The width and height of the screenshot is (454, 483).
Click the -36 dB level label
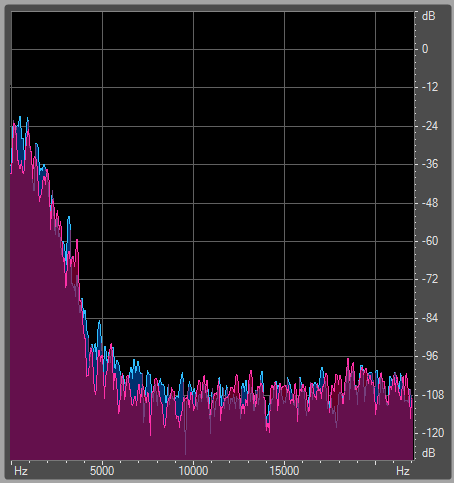click(x=430, y=164)
